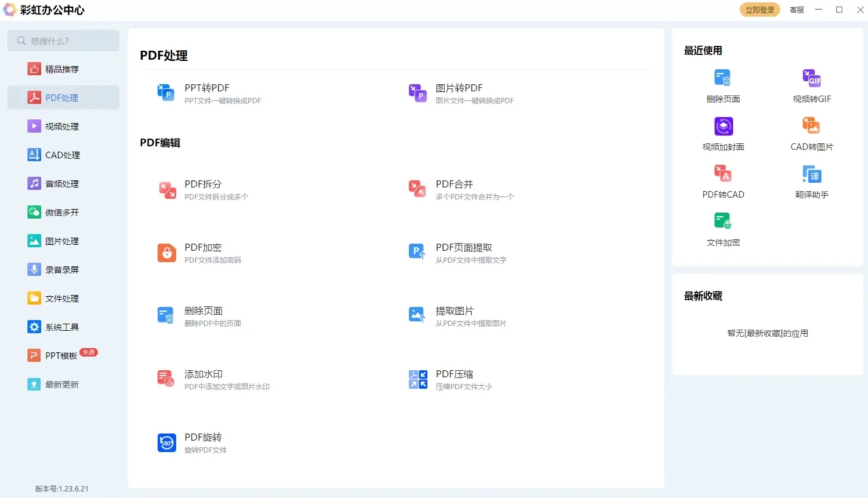
Task: Click the 添加水印 title text
Action: pos(204,374)
